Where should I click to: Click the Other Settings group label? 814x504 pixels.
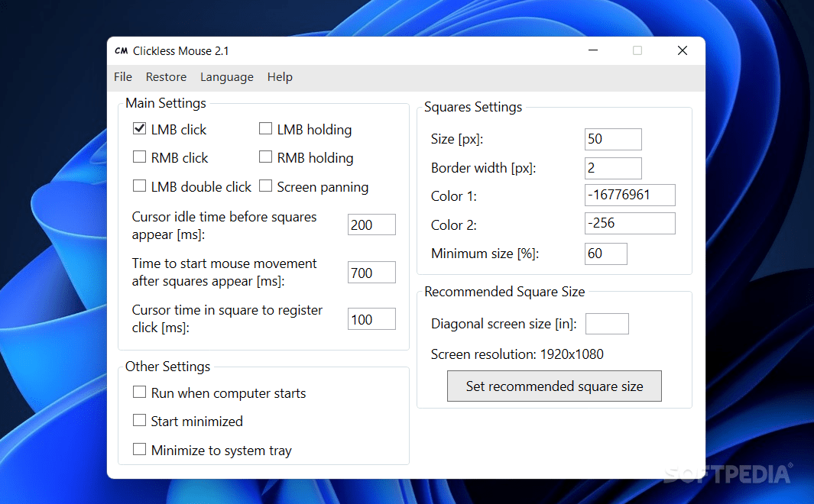coord(167,367)
